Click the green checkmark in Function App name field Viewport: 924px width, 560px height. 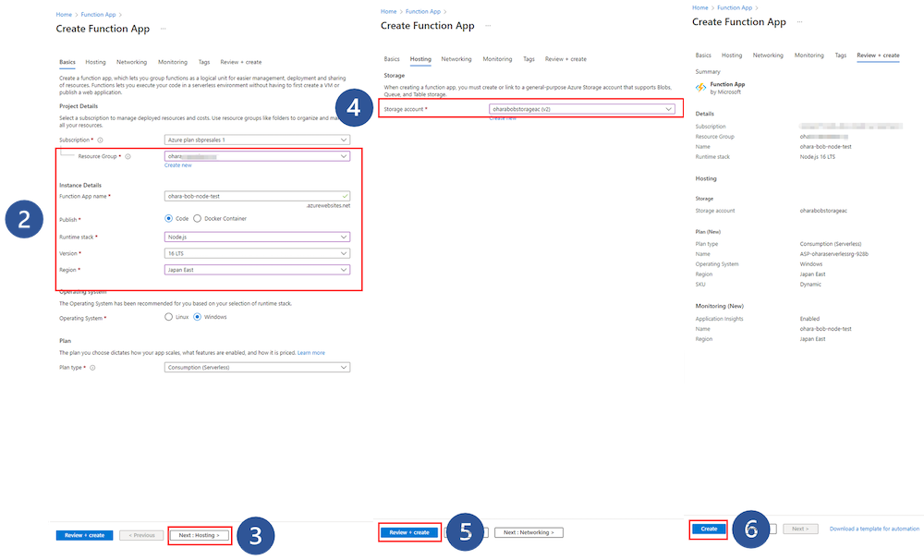pyautogui.click(x=345, y=196)
